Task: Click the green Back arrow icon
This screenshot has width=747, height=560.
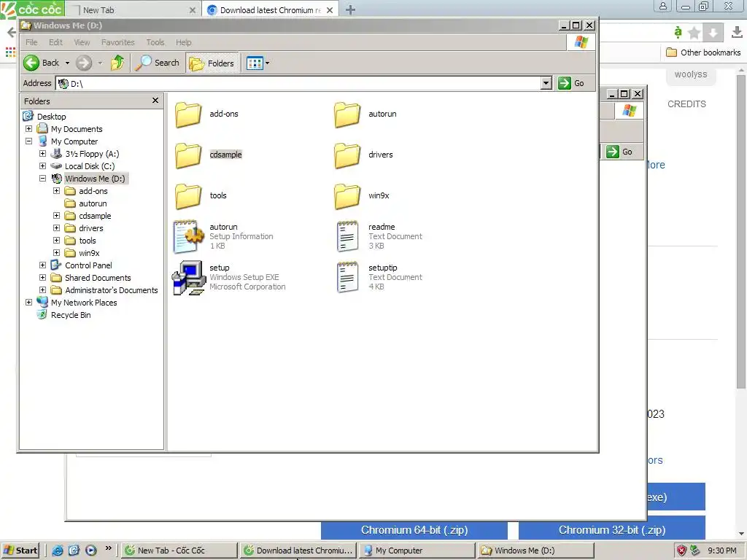Action: click(x=31, y=63)
